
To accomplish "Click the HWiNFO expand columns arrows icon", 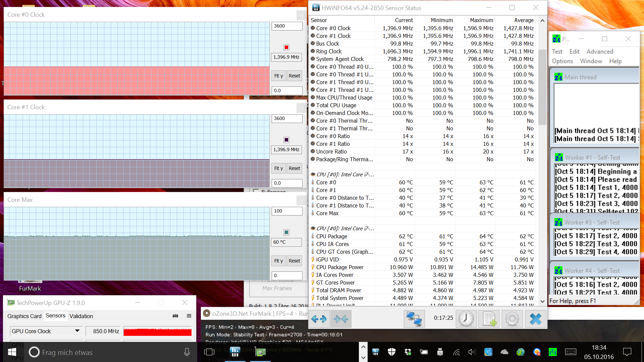I will point(319,319).
